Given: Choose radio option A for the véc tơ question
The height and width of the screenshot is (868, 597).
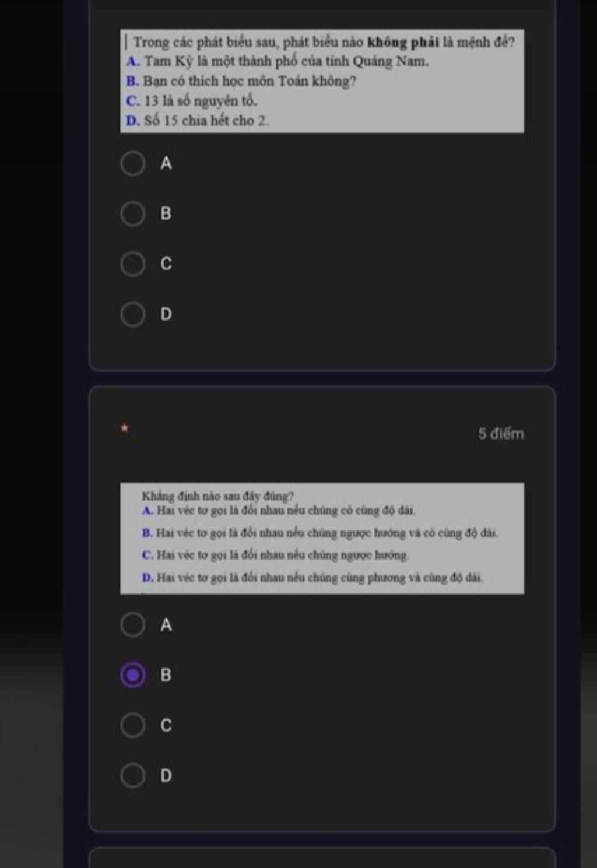Looking at the screenshot, I should [133, 624].
